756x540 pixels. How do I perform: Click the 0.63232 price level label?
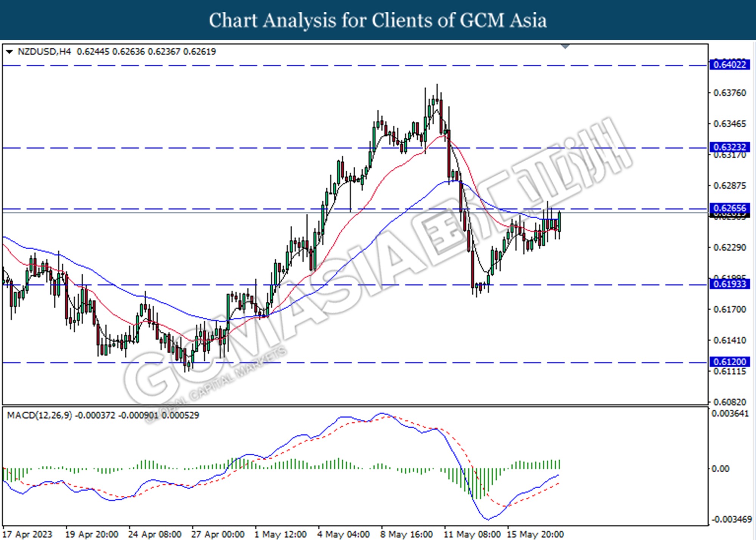tap(730, 147)
